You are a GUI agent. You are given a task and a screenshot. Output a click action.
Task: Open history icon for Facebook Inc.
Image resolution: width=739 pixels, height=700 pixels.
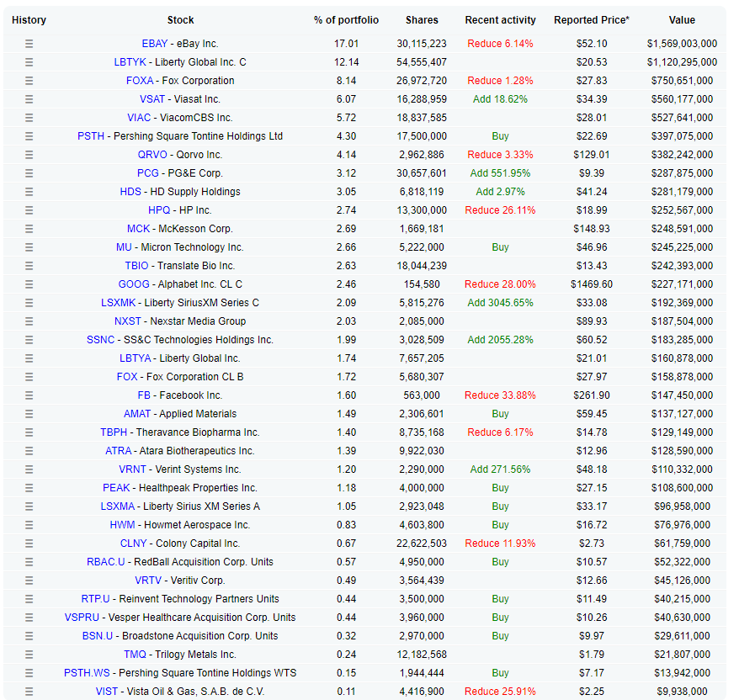tap(29, 395)
